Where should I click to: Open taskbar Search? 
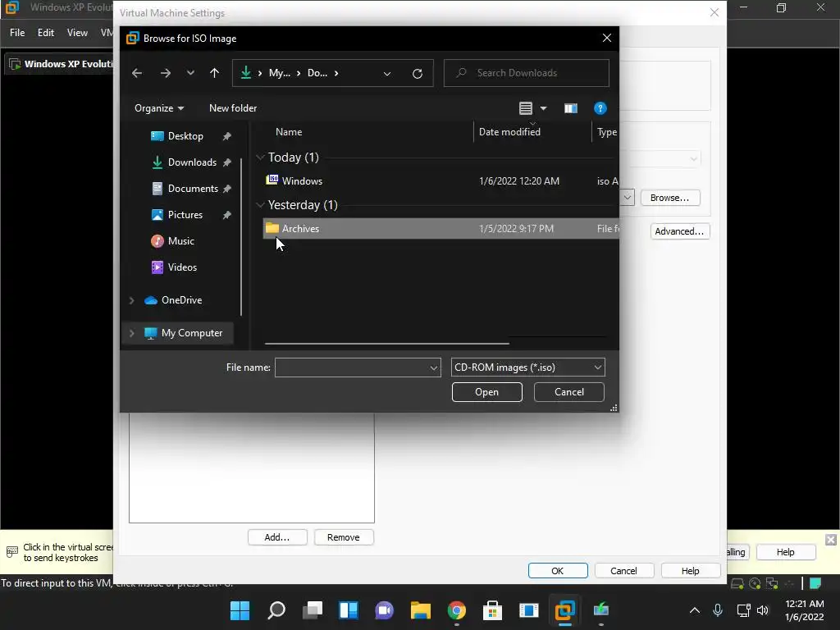(276, 610)
